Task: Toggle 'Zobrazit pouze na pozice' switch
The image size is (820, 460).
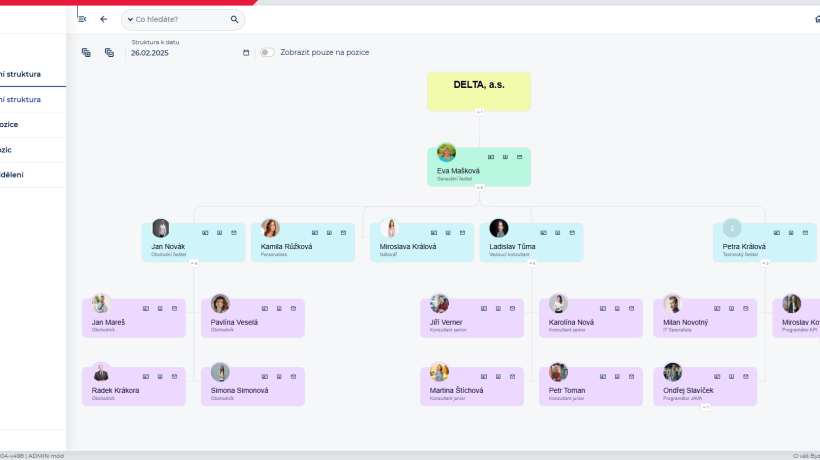Action: point(267,52)
